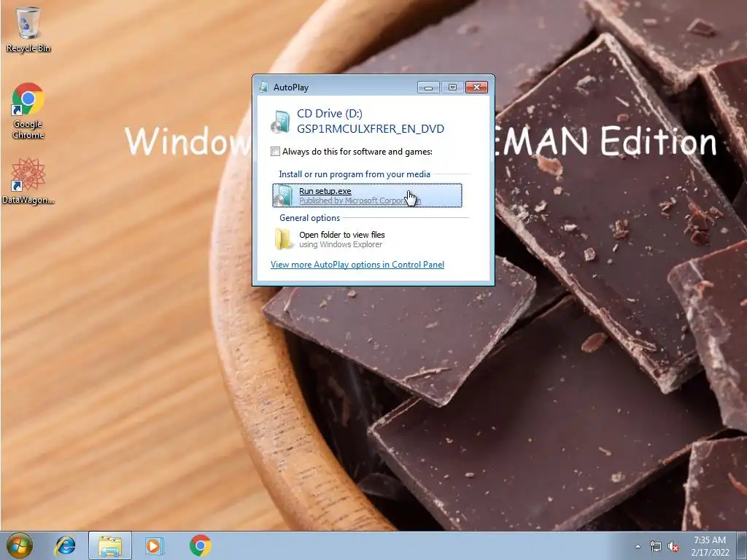The width and height of the screenshot is (747, 560).
Task: Launch Windows Media Player from taskbar
Action: [155, 545]
